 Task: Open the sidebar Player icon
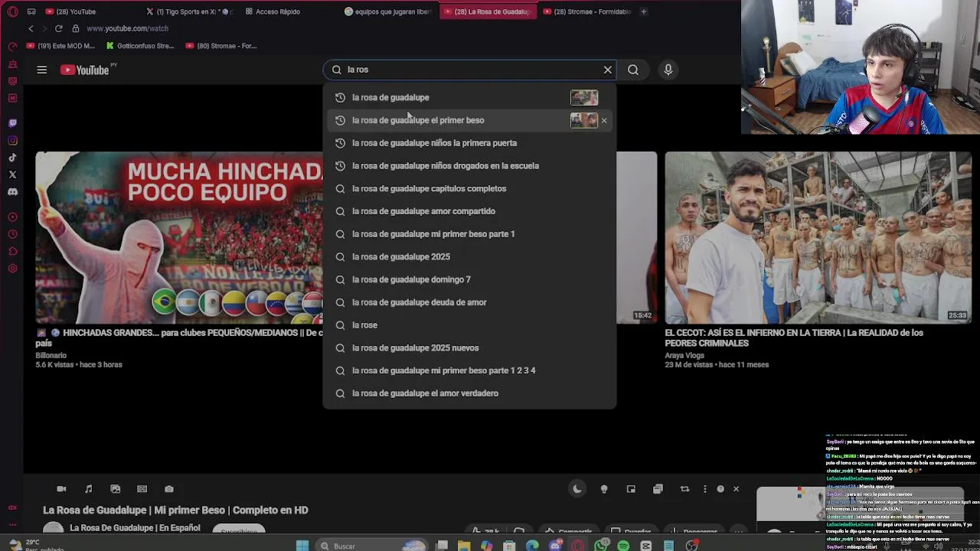12,217
